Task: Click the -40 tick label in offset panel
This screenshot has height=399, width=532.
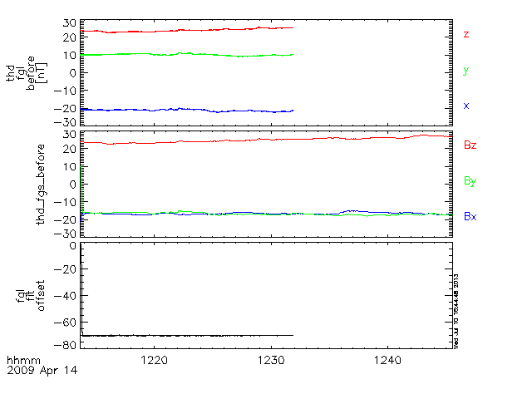Action: (x=66, y=296)
